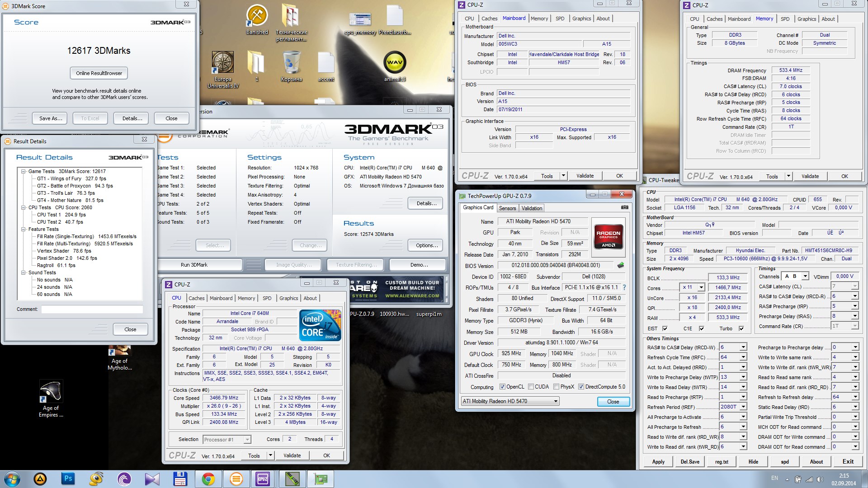Viewport: 868px width, 488px height.
Task: Open Visual Studio from the taskbar
Action: pyautogui.click(x=152, y=479)
